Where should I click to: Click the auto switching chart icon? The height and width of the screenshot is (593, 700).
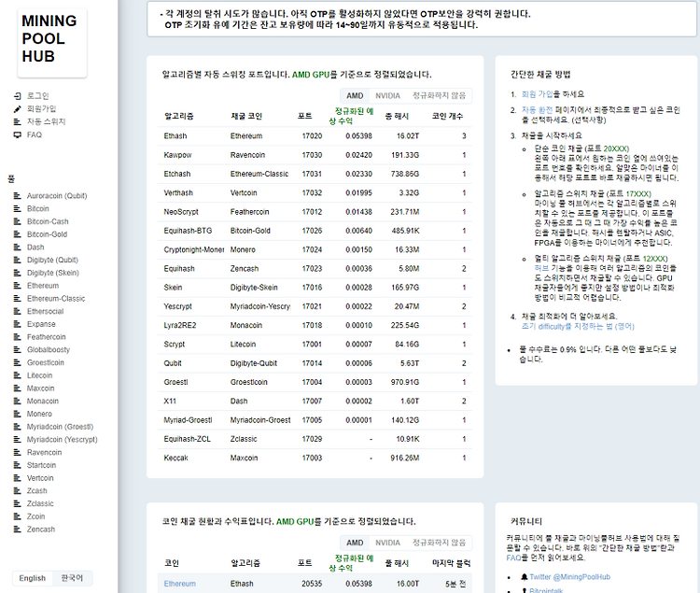(x=18, y=122)
